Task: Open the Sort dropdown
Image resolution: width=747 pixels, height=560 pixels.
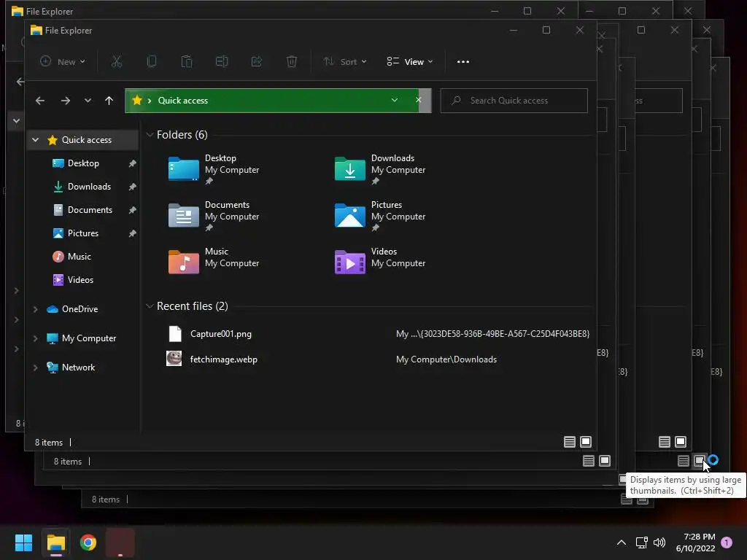Action: pos(345,61)
